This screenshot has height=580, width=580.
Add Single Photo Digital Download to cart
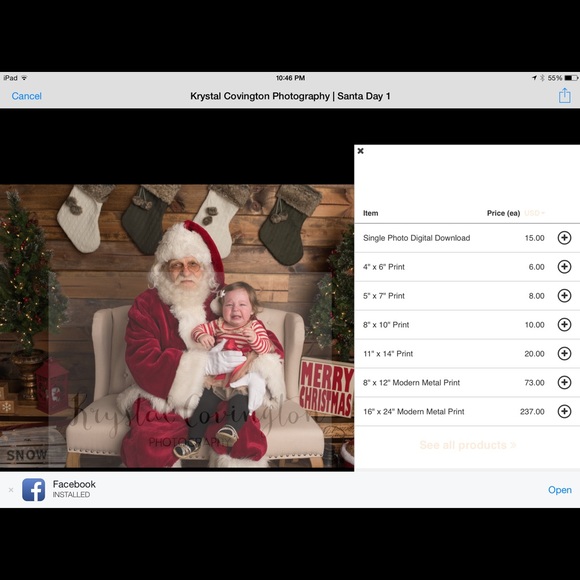(x=564, y=238)
